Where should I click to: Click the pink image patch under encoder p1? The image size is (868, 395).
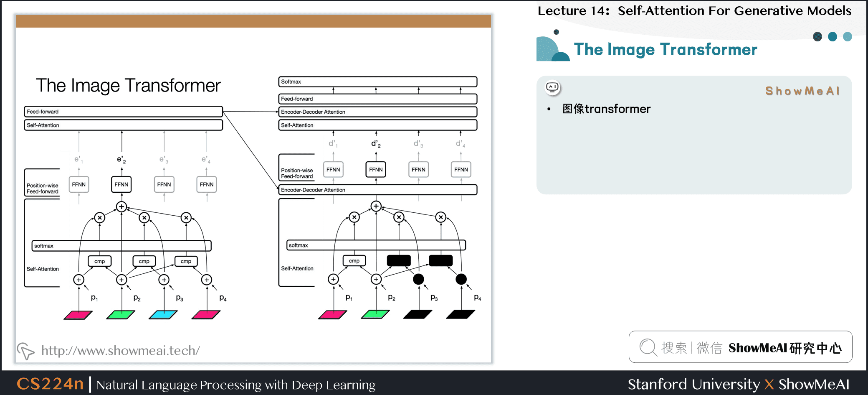click(x=78, y=315)
